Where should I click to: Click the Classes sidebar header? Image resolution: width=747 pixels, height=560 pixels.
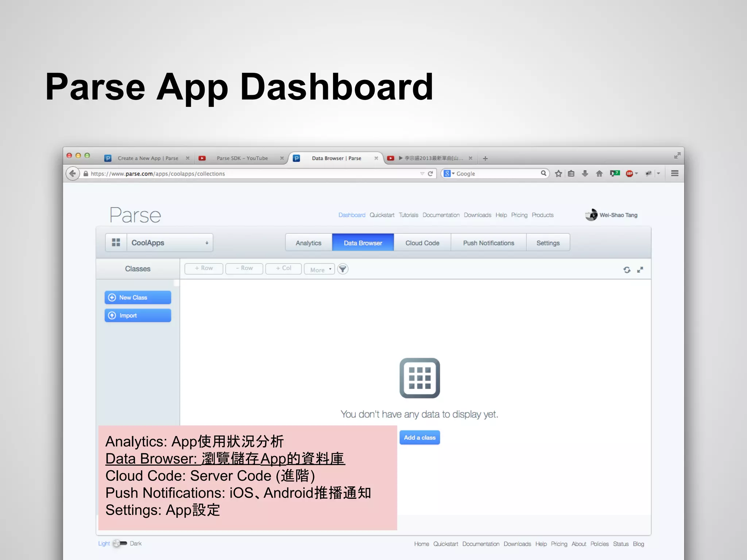(x=138, y=269)
